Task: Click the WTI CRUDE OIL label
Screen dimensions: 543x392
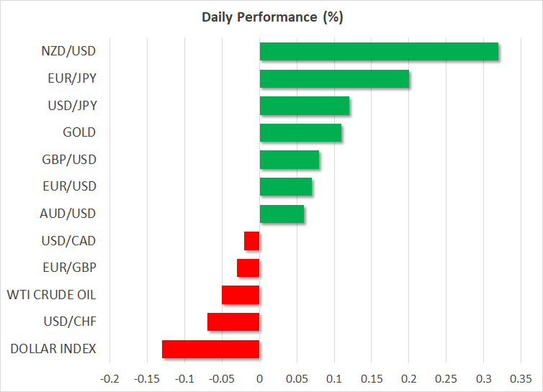Action: [x=51, y=295]
